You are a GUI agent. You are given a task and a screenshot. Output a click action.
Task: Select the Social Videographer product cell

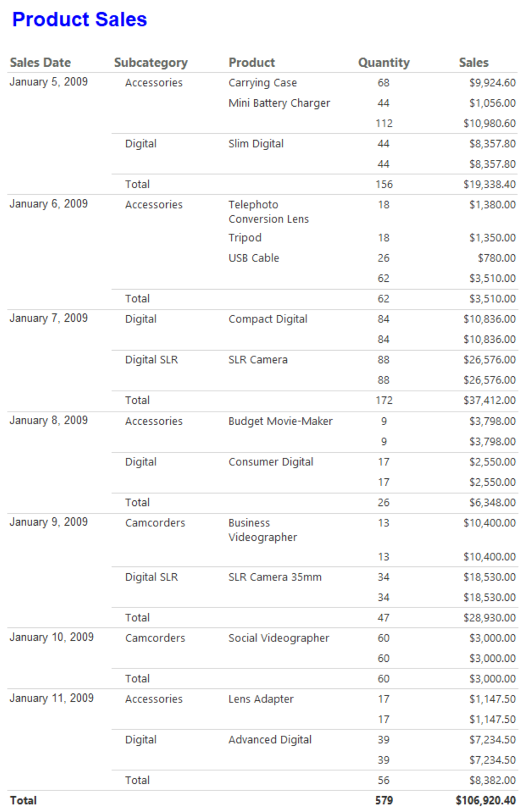(279, 638)
